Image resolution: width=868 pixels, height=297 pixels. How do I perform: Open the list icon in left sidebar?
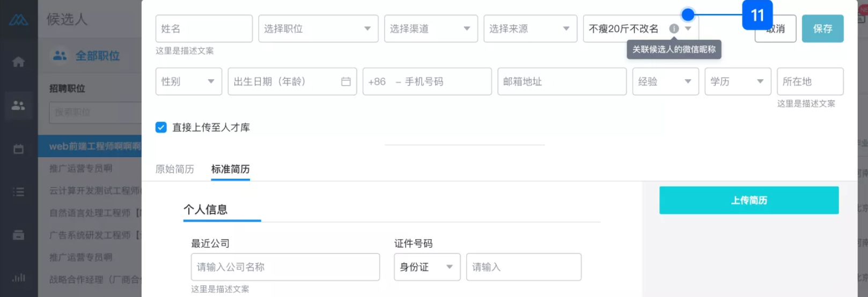click(x=18, y=191)
